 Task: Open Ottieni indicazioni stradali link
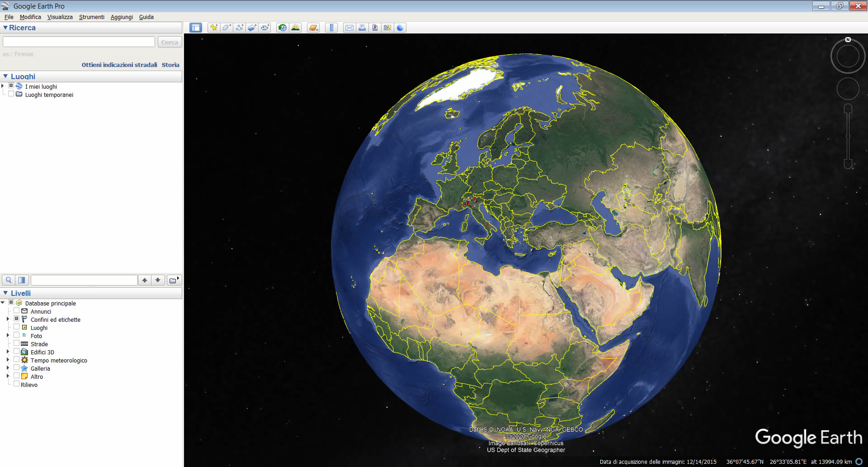tap(119, 65)
